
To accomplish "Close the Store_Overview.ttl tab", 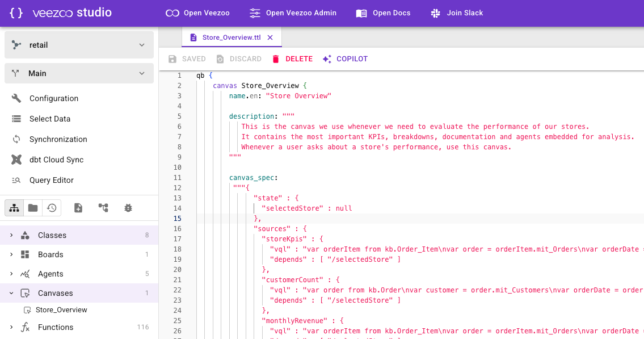I will pos(270,37).
